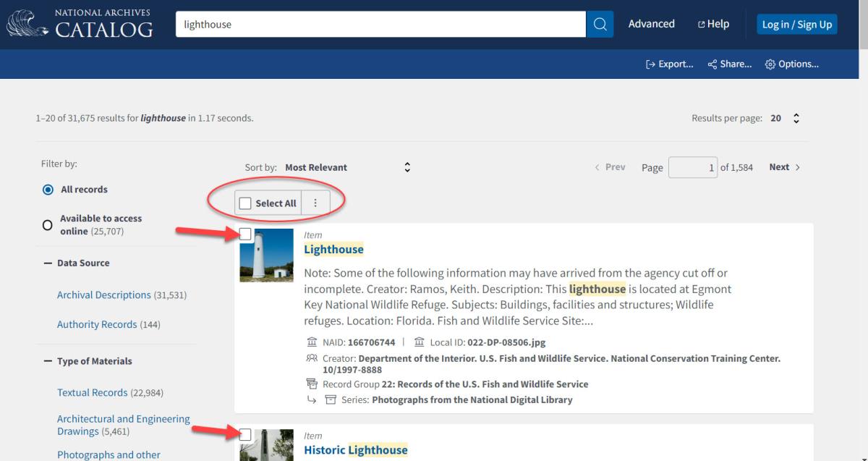Open Help in a new window

tap(712, 24)
